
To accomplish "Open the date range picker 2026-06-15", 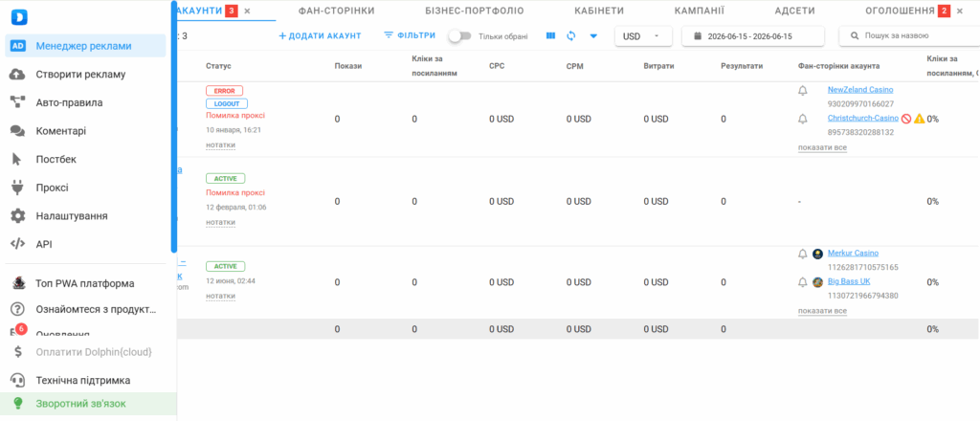I will pyautogui.click(x=753, y=36).
